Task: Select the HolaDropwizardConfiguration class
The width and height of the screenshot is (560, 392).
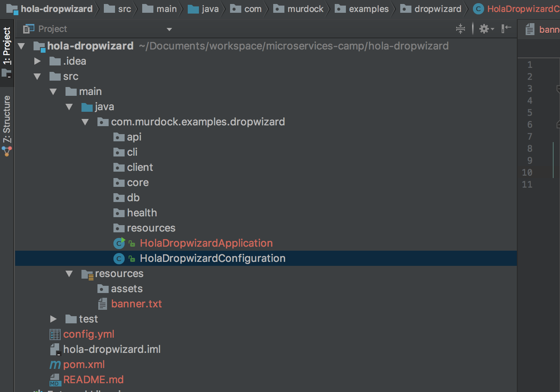Action: coord(212,258)
